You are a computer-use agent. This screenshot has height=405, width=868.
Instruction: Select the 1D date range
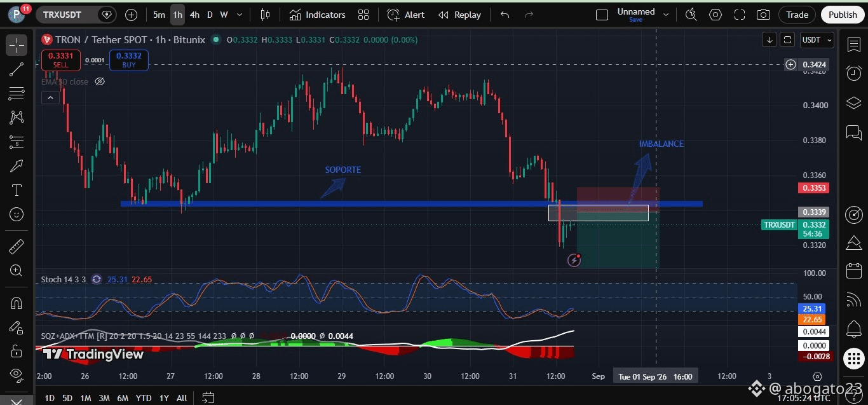tap(49, 398)
